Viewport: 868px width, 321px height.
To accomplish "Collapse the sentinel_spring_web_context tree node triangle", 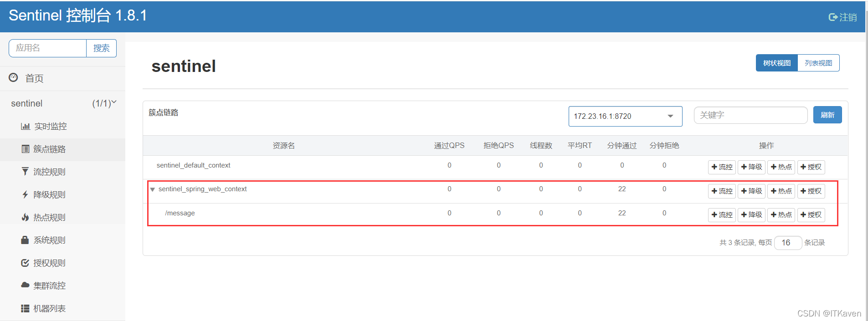I will pyautogui.click(x=153, y=189).
